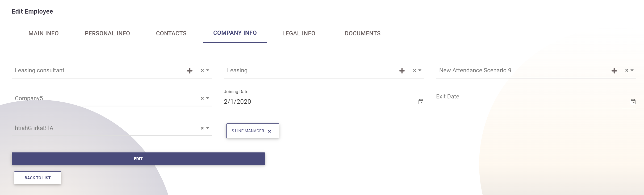Viewport: 644px width, 195px height.
Task: Clear the Leasing consultant selection
Action: coord(202,70)
